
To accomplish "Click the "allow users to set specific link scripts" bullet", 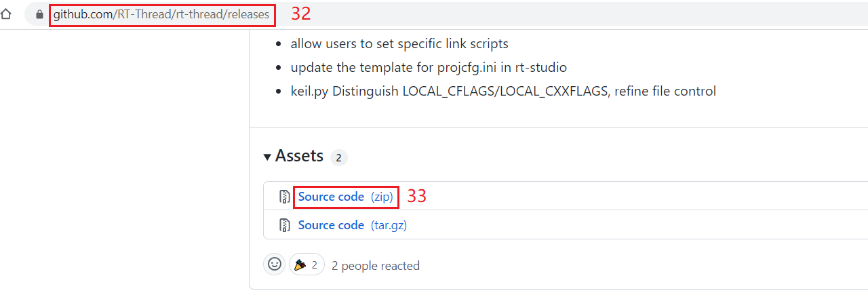I will 399,44.
